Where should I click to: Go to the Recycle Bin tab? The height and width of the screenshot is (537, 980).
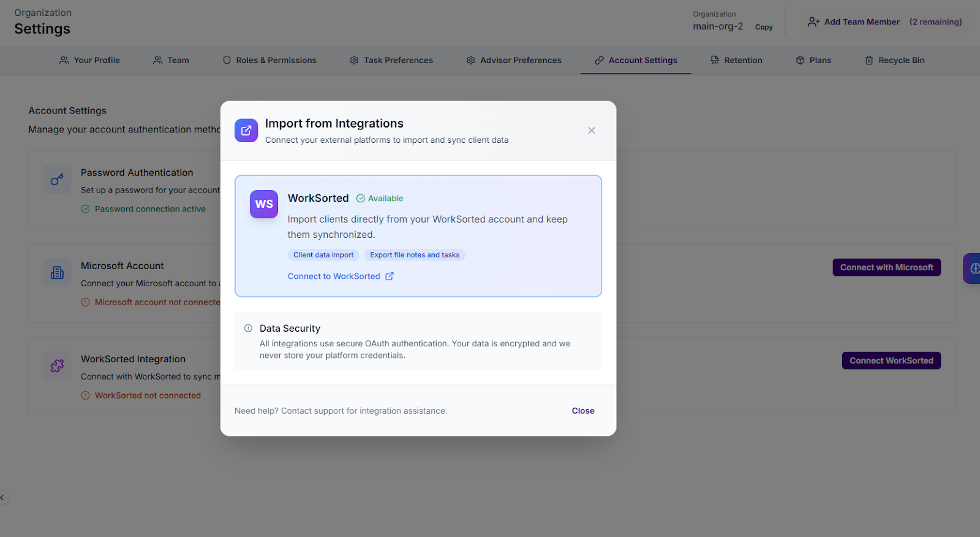click(x=894, y=61)
